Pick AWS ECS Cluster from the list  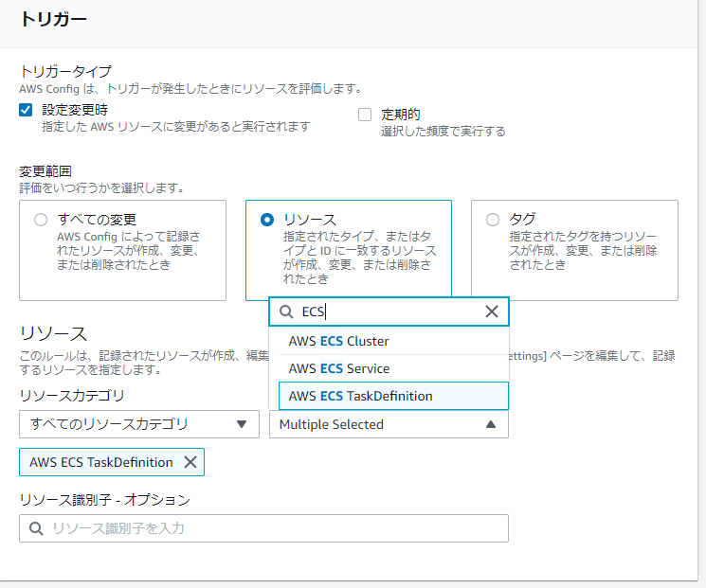393,341
